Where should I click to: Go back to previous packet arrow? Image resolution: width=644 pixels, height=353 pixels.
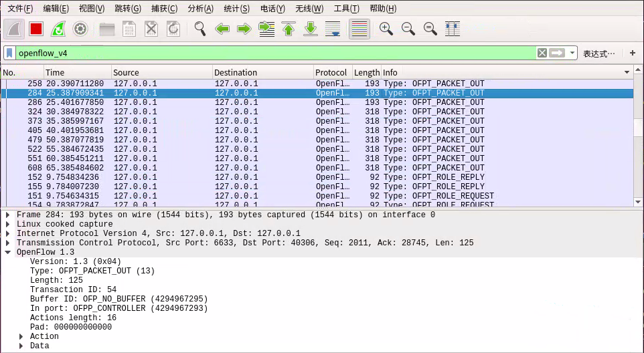coord(222,29)
